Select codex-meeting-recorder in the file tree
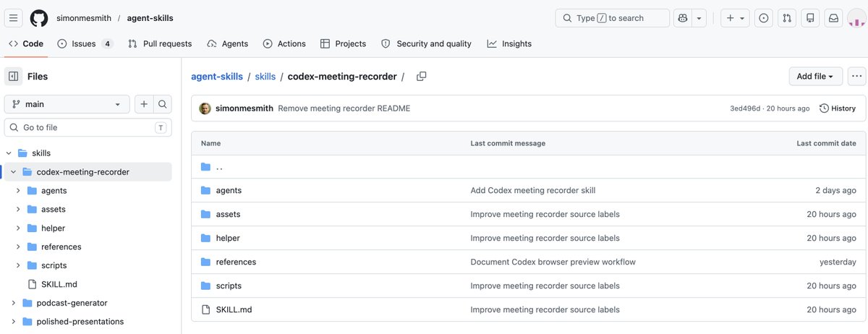 point(83,172)
